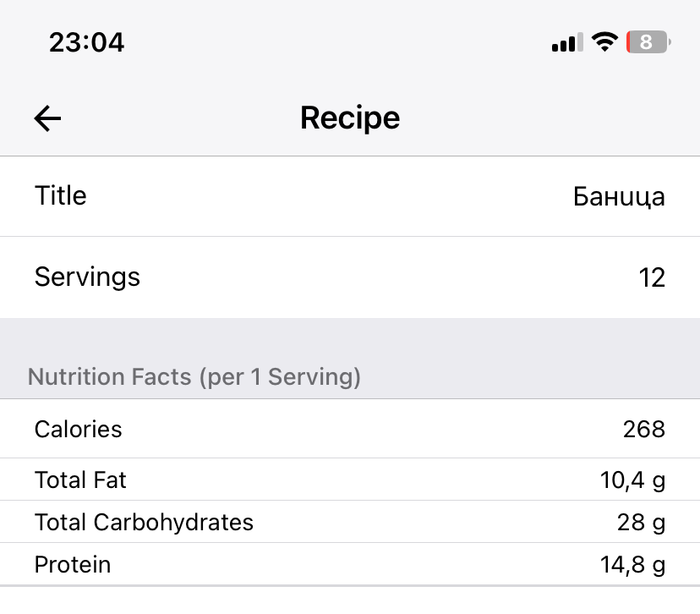Tap the Nutrition Facts section header
Screen dimensions: 700x614
[194, 376]
